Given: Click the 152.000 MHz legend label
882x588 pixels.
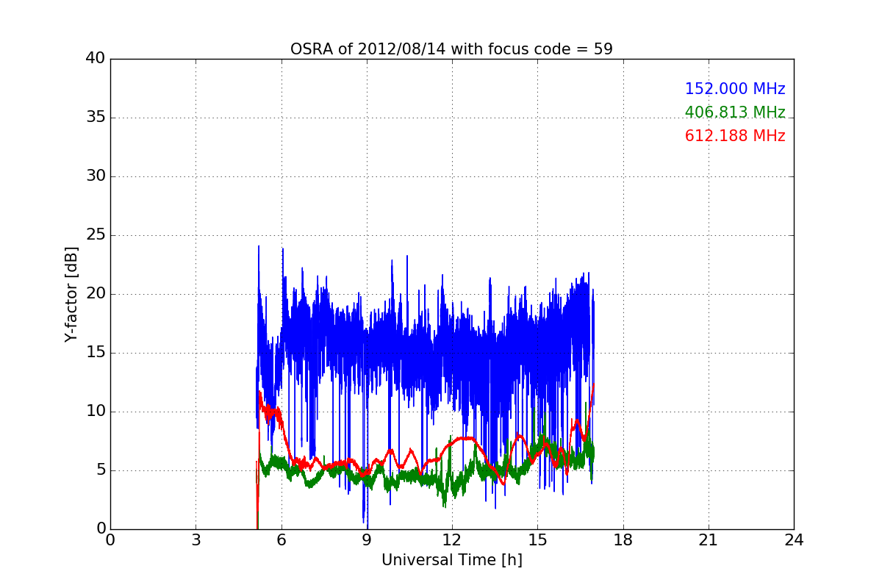Looking at the screenshot, I should (x=735, y=89).
